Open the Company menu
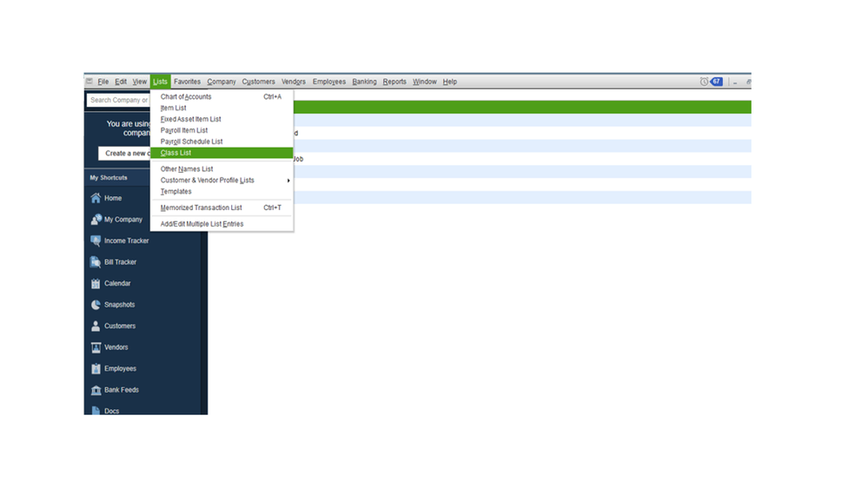 tap(222, 82)
